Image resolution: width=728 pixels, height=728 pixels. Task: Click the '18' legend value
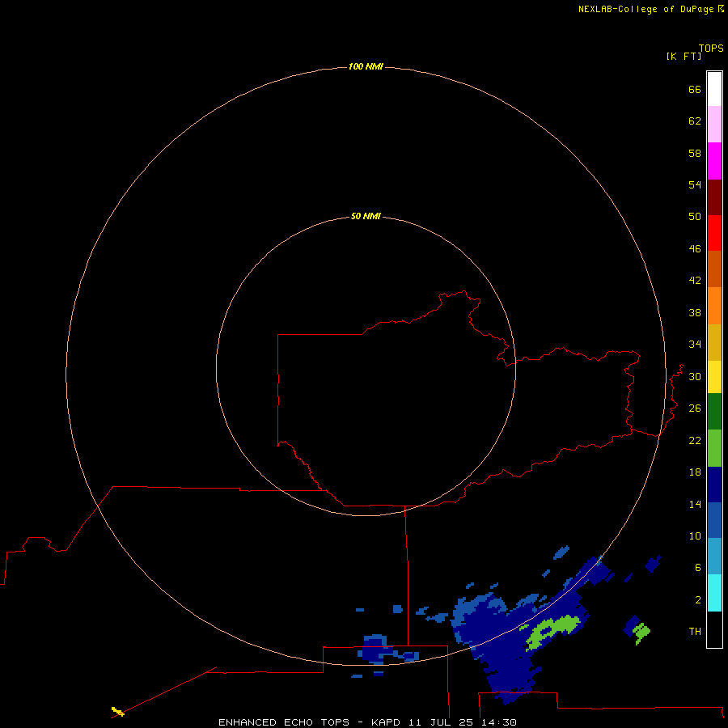pos(695,472)
